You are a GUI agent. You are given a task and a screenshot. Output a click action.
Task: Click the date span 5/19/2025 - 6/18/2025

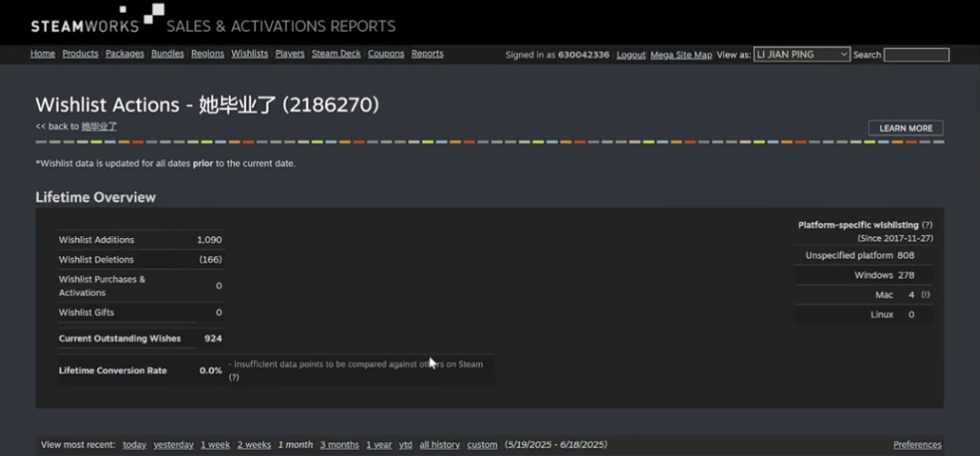[x=556, y=445]
